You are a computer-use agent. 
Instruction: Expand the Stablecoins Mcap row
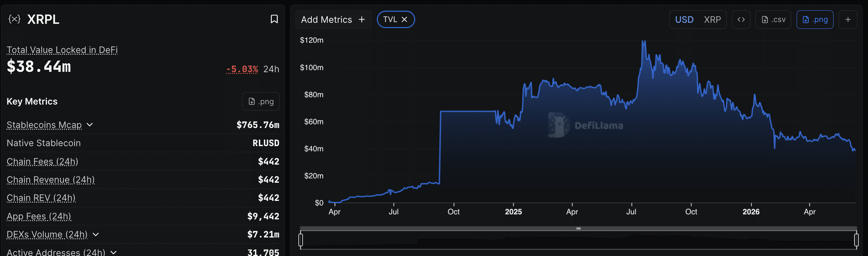coord(90,125)
